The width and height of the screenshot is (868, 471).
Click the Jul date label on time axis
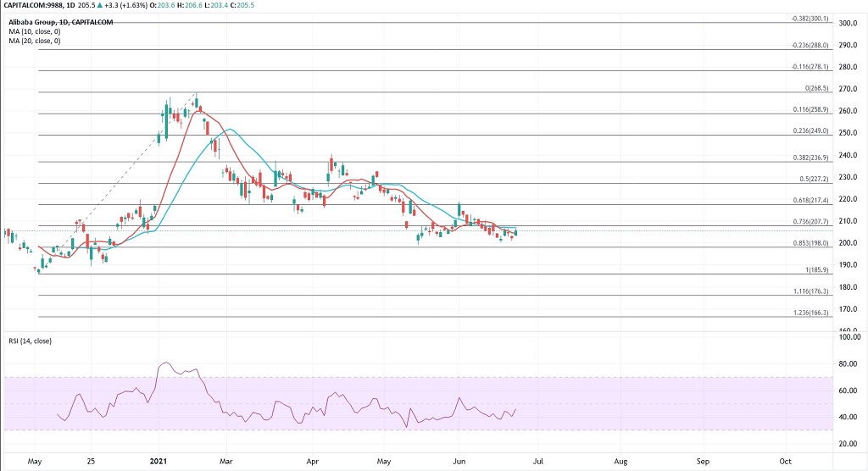pyautogui.click(x=538, y=461)
